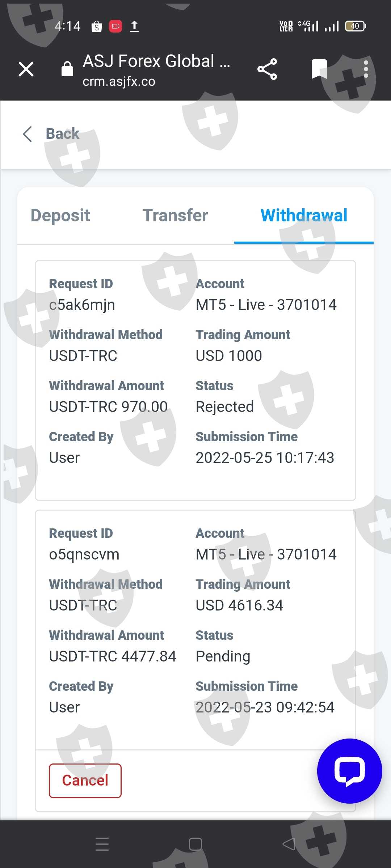Open the three-dot overflow menu
This screenshot has width=391, height=868.
point(366,69)
